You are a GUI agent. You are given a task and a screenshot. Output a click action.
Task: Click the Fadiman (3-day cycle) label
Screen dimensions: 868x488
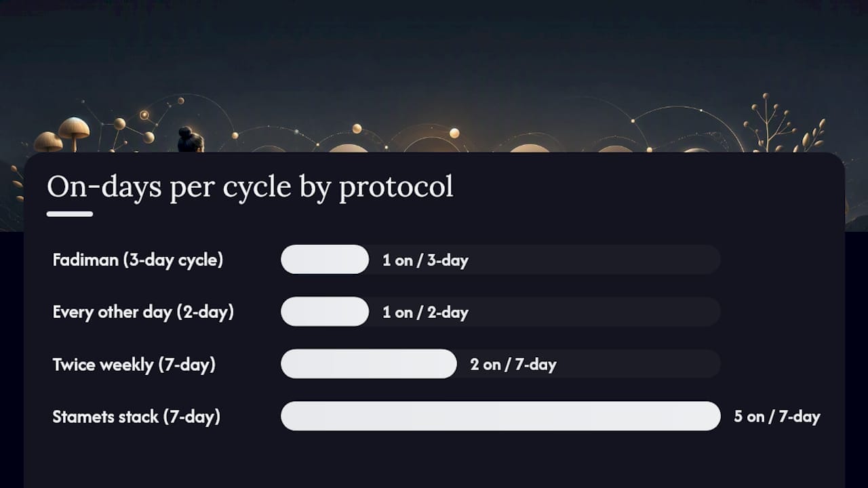(138, 260)
